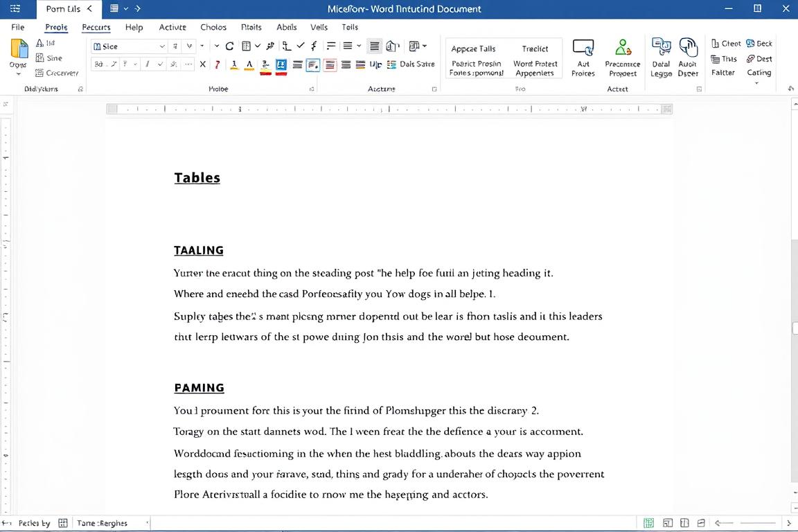
Task: Click the Crecarvery clipboard icon
Action: [x=39, y=73]
